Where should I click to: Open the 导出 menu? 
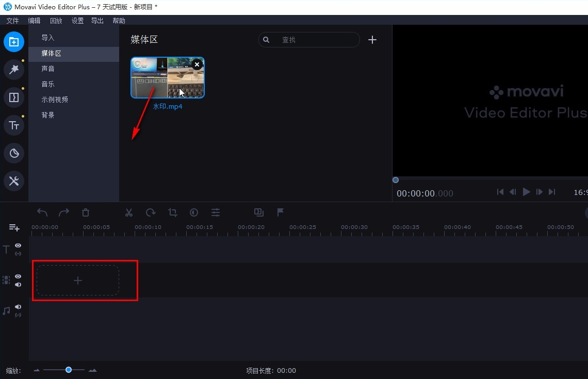point(97,21)
